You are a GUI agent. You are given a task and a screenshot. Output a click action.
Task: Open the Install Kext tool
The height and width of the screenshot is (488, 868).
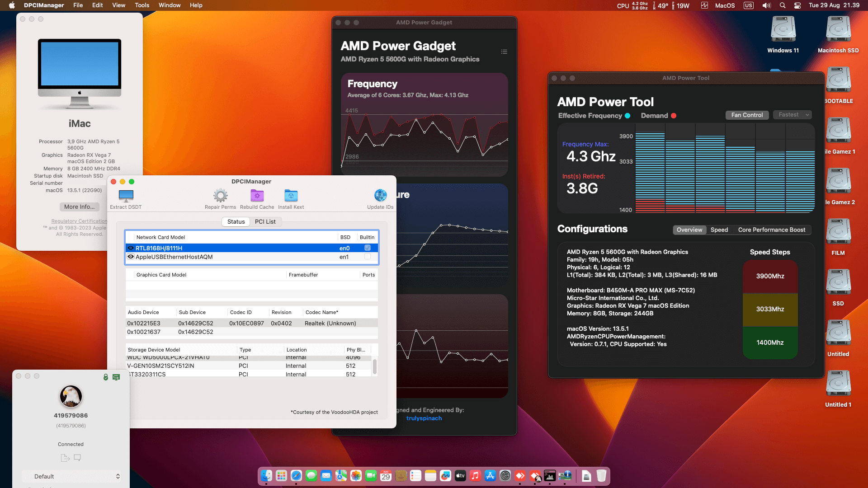pyautogui.click(x=290, y=196)
